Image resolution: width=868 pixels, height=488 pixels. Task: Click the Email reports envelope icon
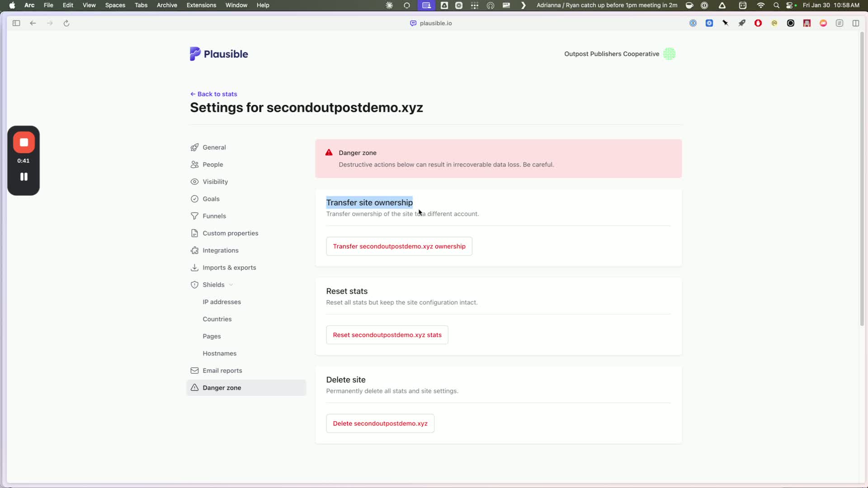[x=194, y=371]
